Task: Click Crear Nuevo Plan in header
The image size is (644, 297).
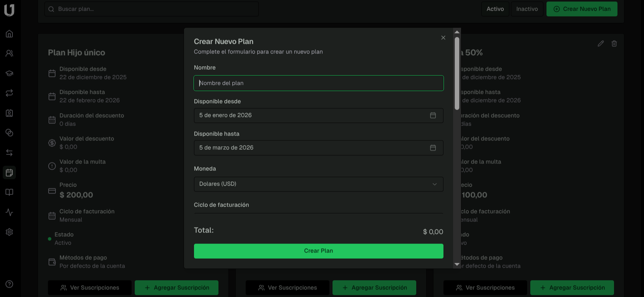Action: click(x=582, y=9)
